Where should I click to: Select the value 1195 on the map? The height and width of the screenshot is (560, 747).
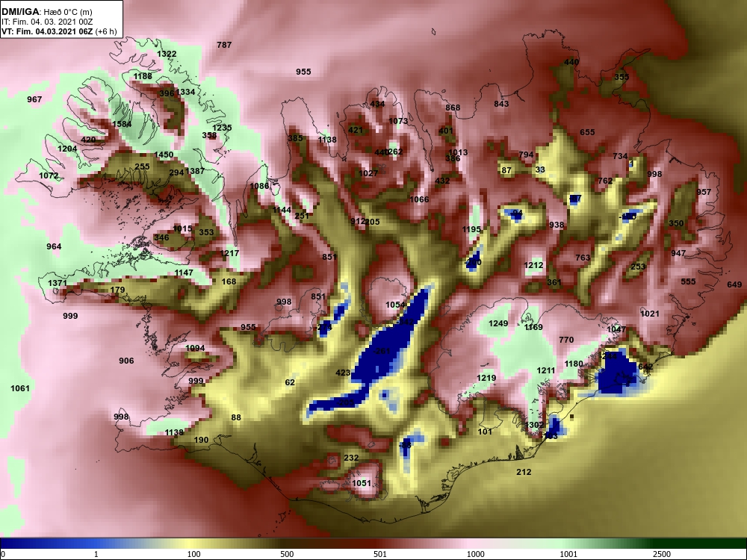tap(471, 229)
